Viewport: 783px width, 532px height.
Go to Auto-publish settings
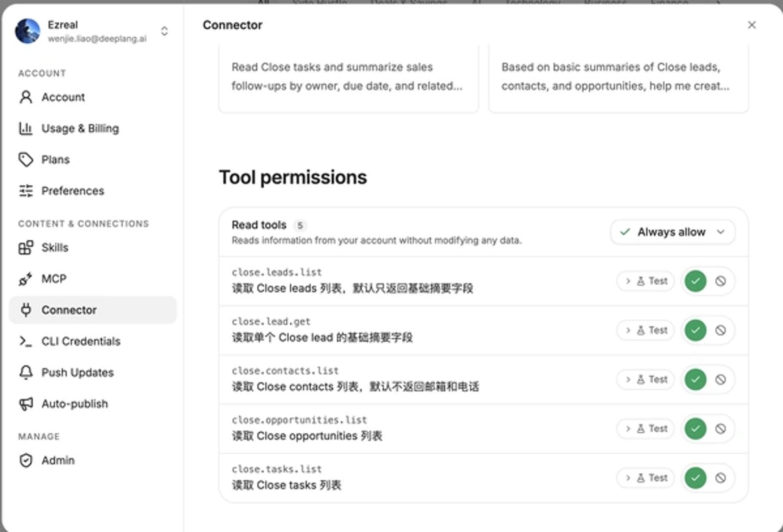93,404
